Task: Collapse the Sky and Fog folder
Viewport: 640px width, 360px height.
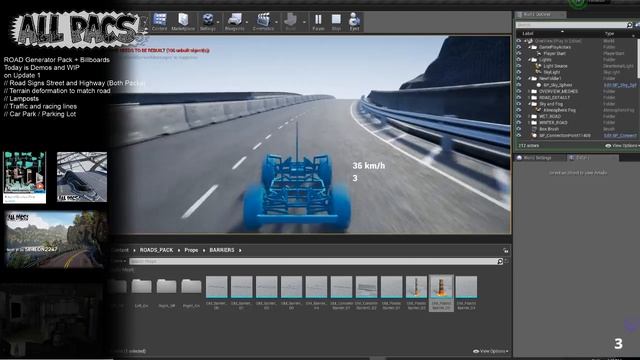Action: (529, 104)
